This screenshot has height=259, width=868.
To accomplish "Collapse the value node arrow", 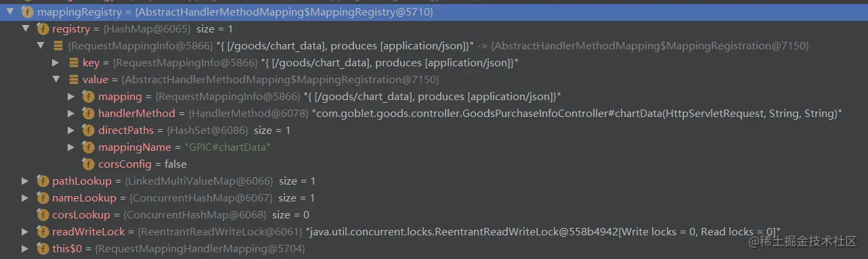I will pos(56,79).
